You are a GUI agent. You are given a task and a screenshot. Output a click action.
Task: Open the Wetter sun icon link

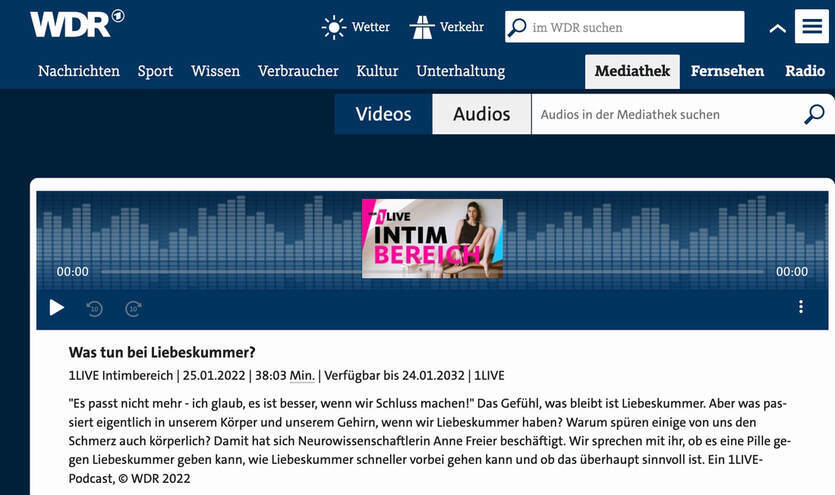pos(333,27)
